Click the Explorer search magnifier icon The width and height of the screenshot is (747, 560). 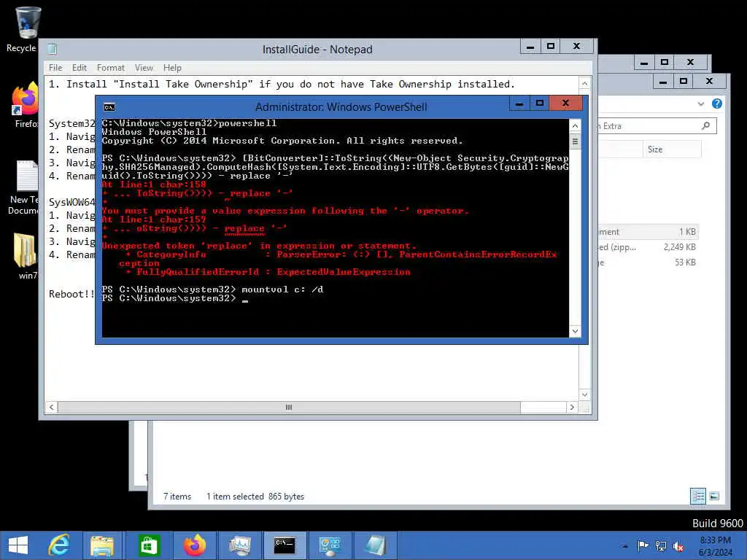(x=705, y=125)
